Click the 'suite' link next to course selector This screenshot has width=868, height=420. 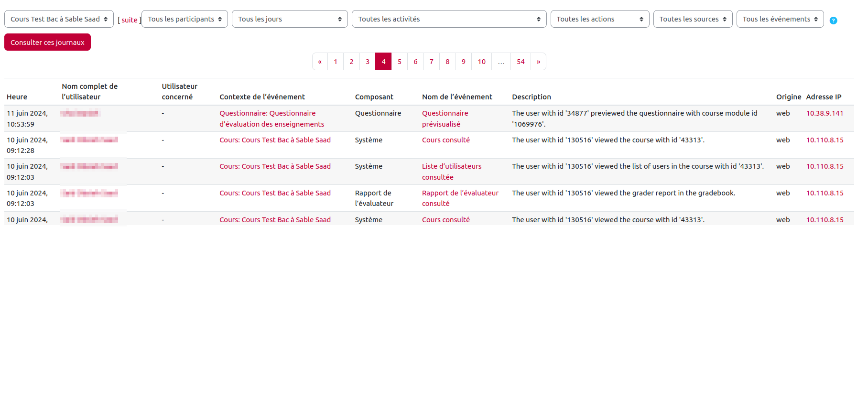(x=129, y=20)
